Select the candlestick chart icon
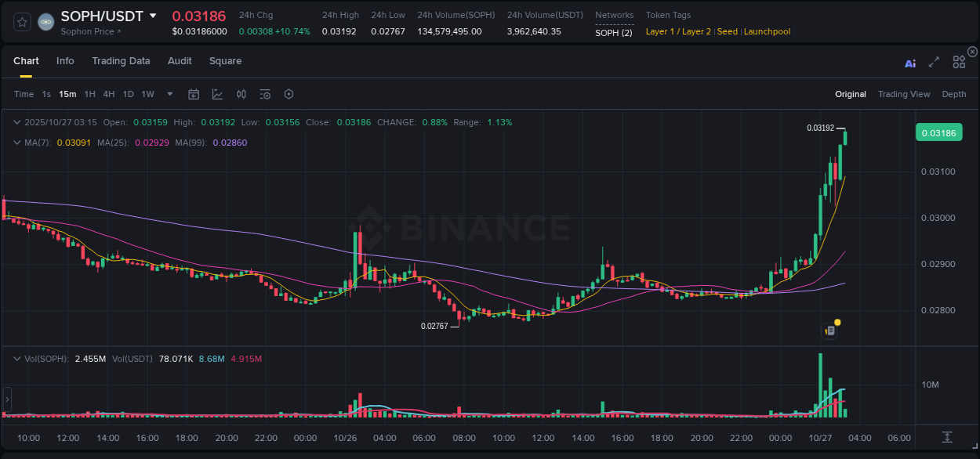Screen dimensions: 980x459 tap(241, 94)
